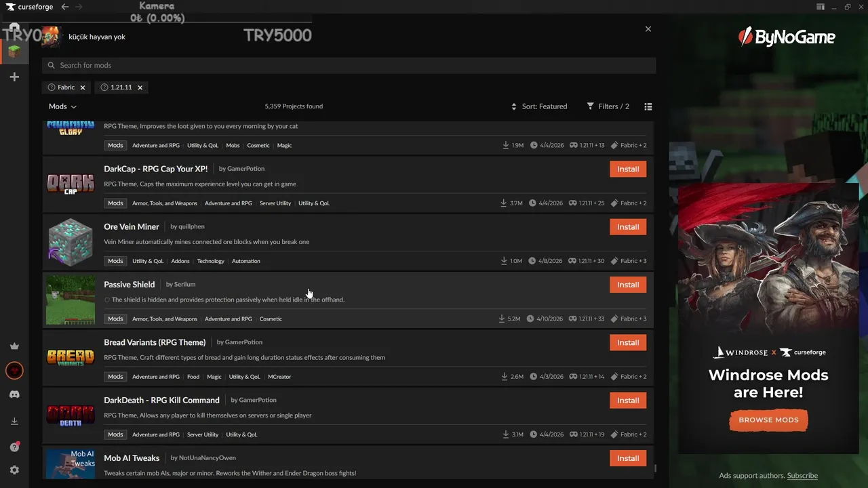
Task: Click Server Utility tag on DarkCap row
Action: click(x=275, y=203)
